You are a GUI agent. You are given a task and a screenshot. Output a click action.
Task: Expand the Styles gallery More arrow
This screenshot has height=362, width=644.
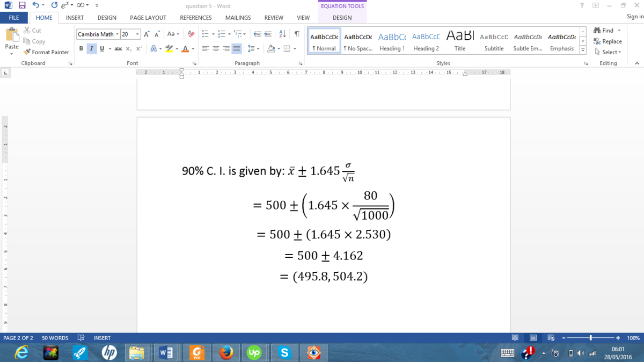pyautogui.click(x=583, y=50)
